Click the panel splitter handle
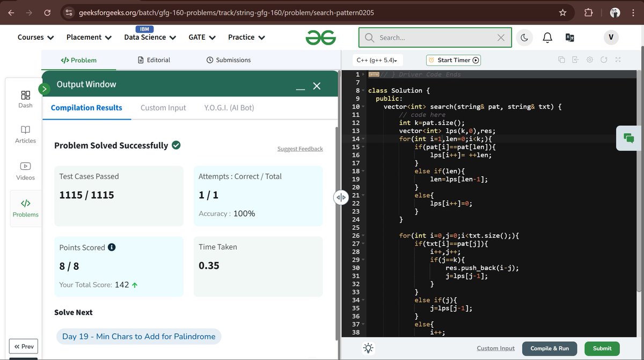Screen dimensions: 644x360 tap(341, 198)
